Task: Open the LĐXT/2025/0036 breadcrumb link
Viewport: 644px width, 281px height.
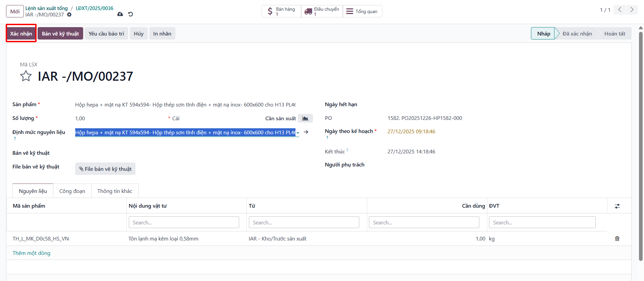Action: click(95, 8)
